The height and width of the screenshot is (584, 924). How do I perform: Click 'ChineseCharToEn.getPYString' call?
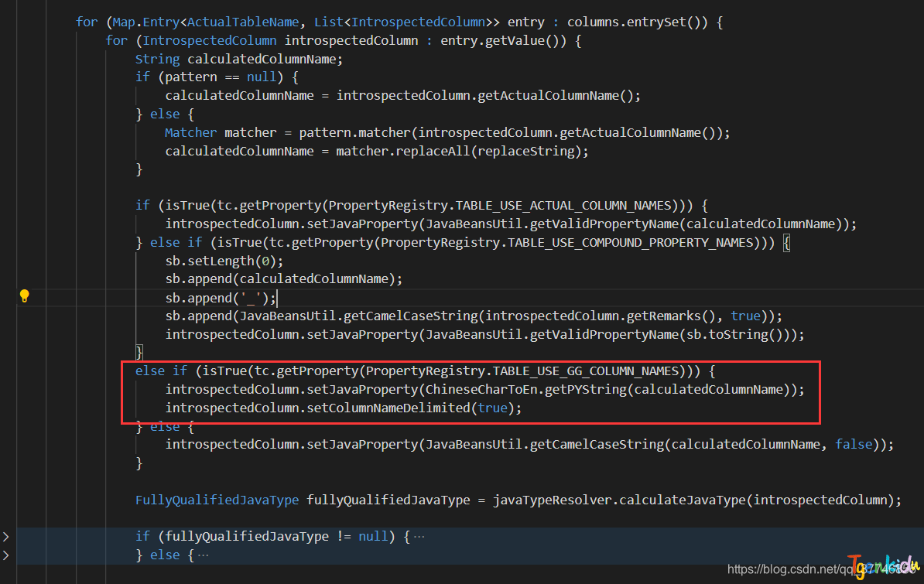[x=525, y=390]
